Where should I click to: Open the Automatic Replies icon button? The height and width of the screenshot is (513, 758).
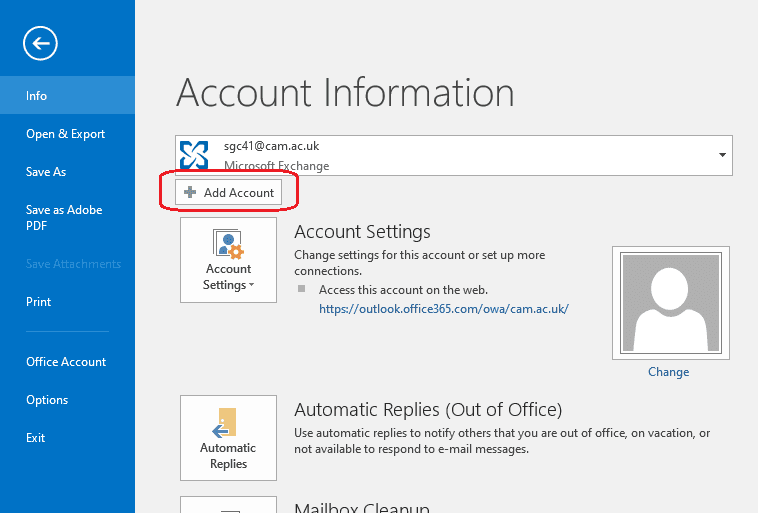[x=228, y=438]
